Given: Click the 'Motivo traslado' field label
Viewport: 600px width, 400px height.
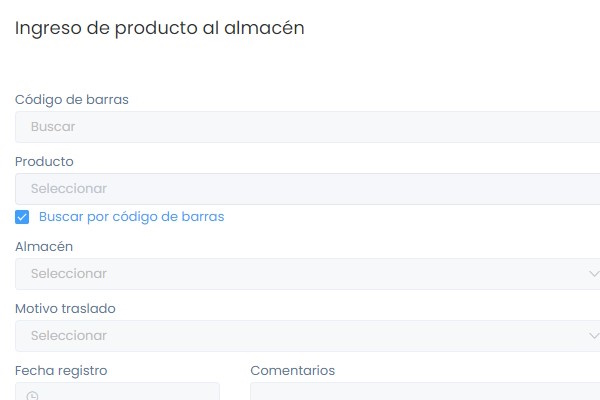Looking at the screenshot, I should [65, 308].
